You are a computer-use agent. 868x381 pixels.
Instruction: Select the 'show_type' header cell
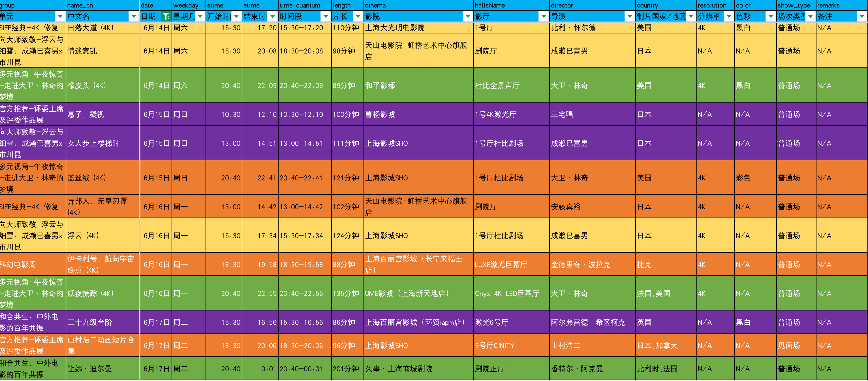click(x=796, y=5)
